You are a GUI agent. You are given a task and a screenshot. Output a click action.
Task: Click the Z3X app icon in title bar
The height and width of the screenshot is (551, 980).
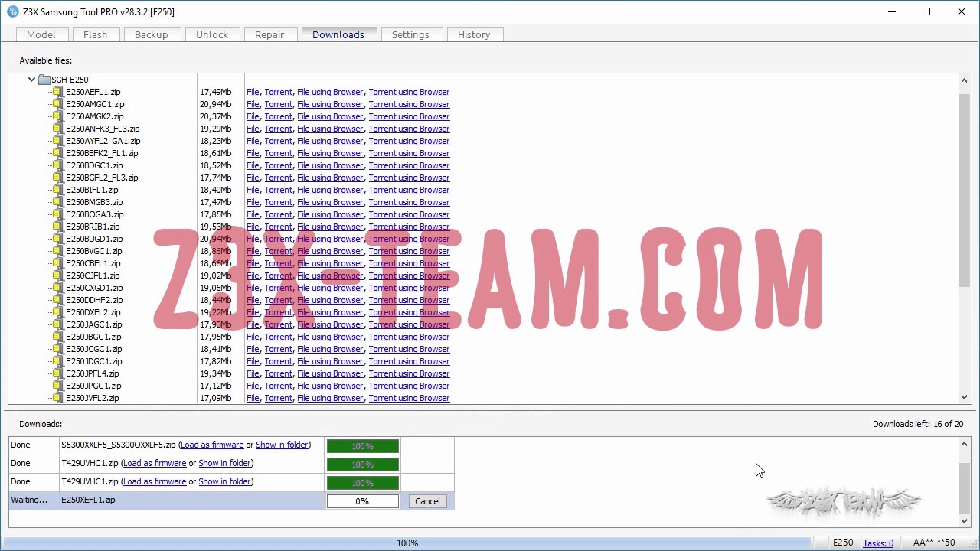[x=12, y=11]
